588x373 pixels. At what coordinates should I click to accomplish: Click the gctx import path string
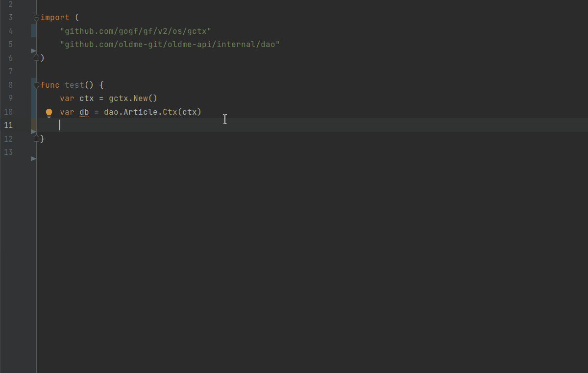[135, 31]
